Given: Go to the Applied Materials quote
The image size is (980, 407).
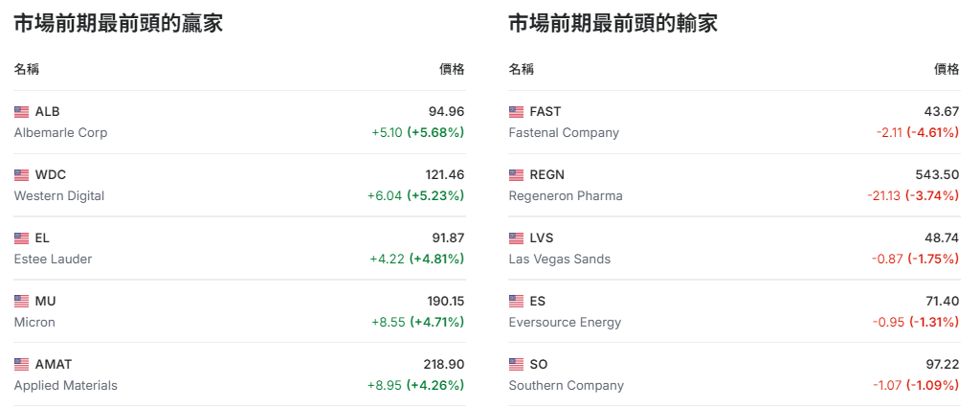Looking at the screenshot, I should (65, 386).
